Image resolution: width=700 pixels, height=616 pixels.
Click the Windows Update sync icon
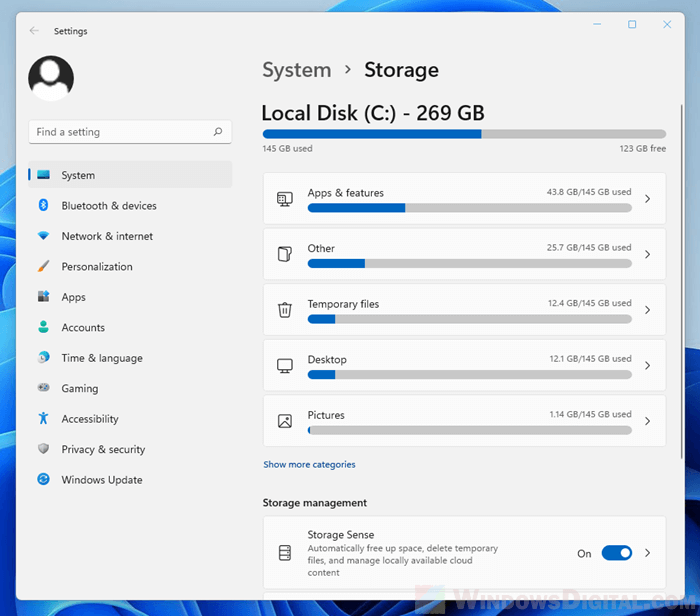pyautogui.click(x=43, y=479)
